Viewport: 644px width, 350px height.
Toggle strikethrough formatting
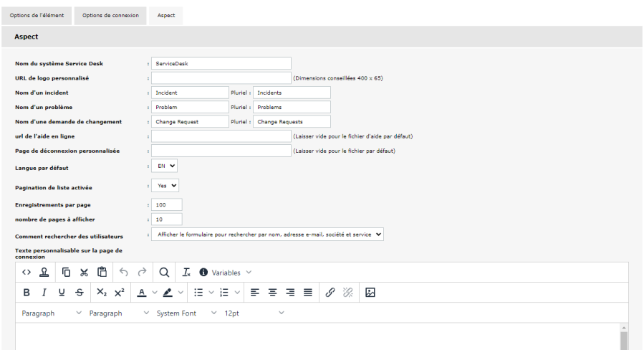[80, 293]
